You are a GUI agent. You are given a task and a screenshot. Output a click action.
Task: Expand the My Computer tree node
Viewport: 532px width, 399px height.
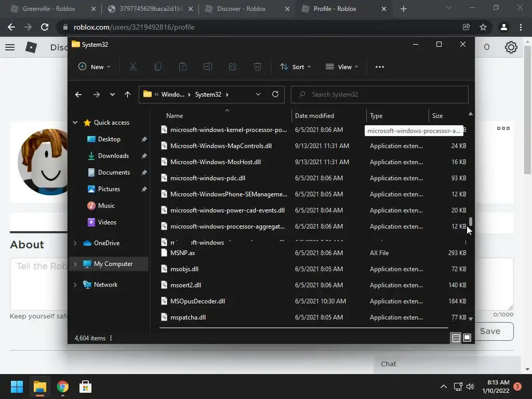click(x=75, y=263)
